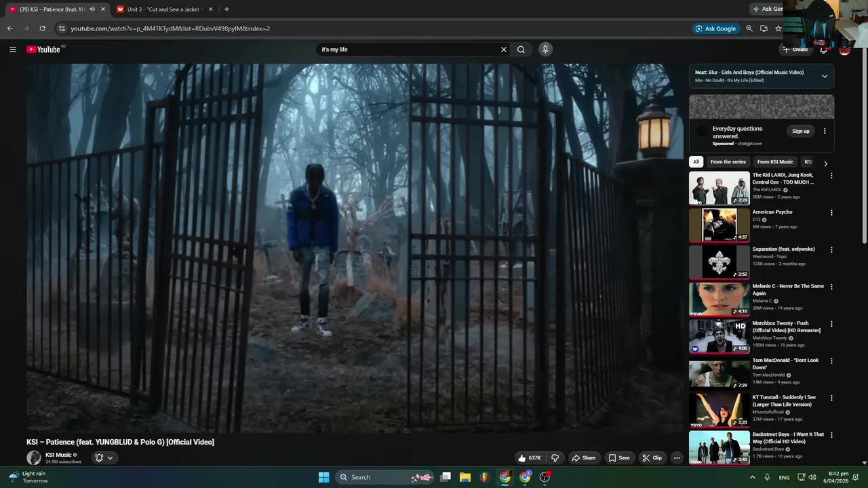
Task: Open the KSI Music channel avatar
Action: (x=34, y=458)
